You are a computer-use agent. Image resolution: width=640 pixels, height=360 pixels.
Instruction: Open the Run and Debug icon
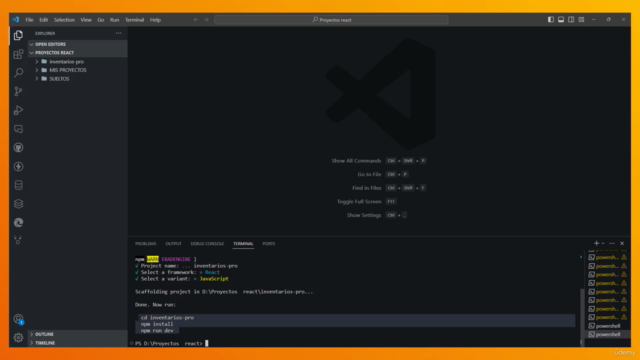click(x=18, y=110)
